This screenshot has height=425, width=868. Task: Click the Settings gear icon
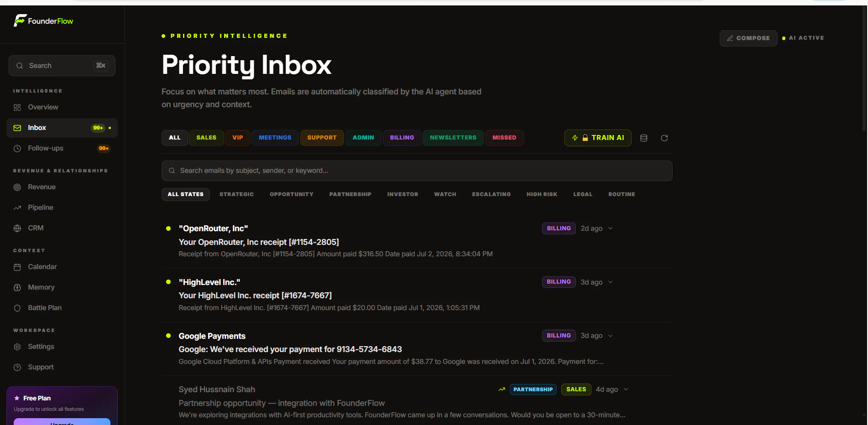17,347
